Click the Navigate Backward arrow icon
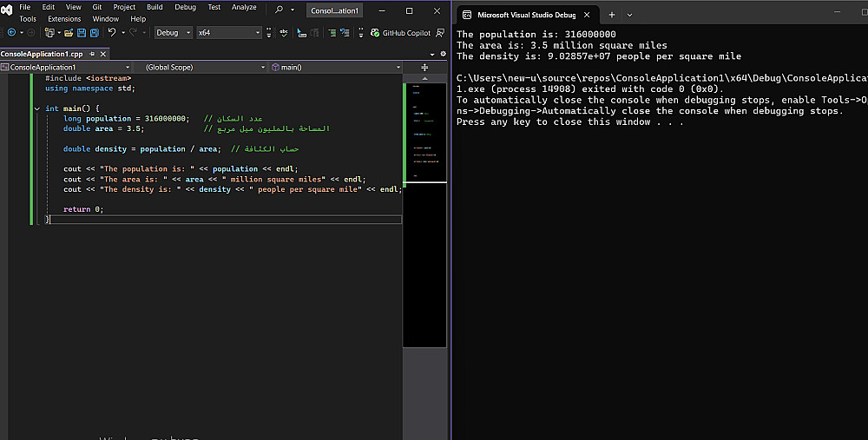868x440 pixels. pos(10,32)
